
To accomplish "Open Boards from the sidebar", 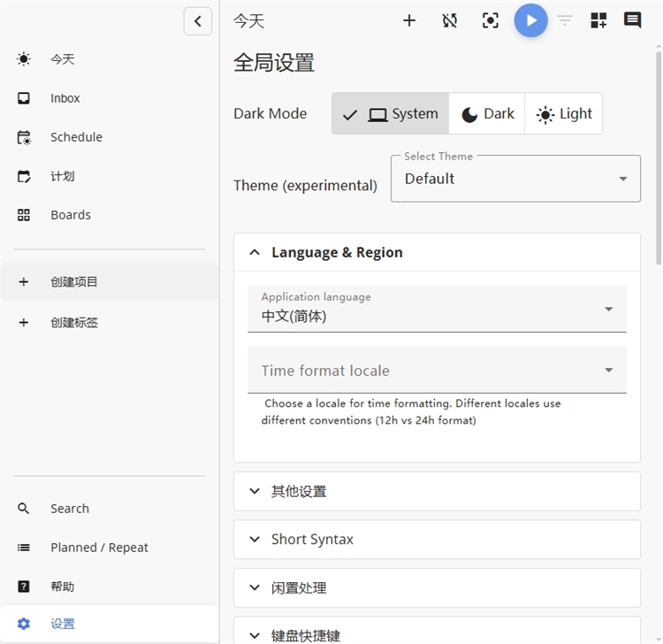I will pyautogui.click(x=70, y=215).
